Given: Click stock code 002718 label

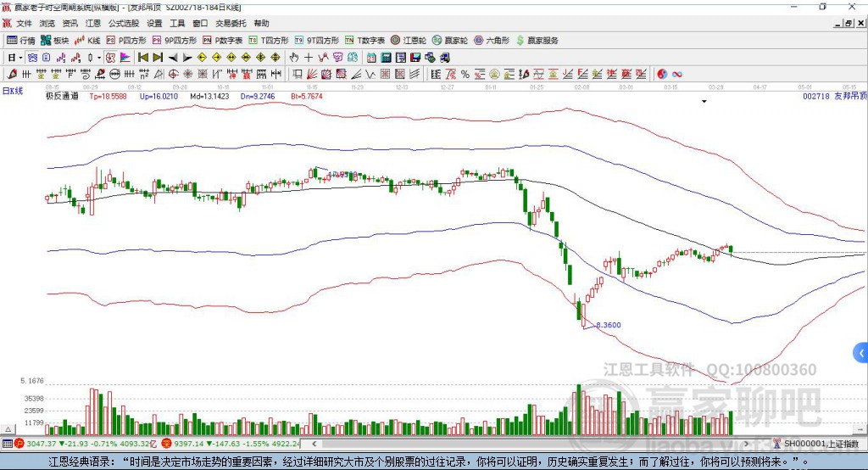Looking at the screenshot, I should tap(816, 96).
